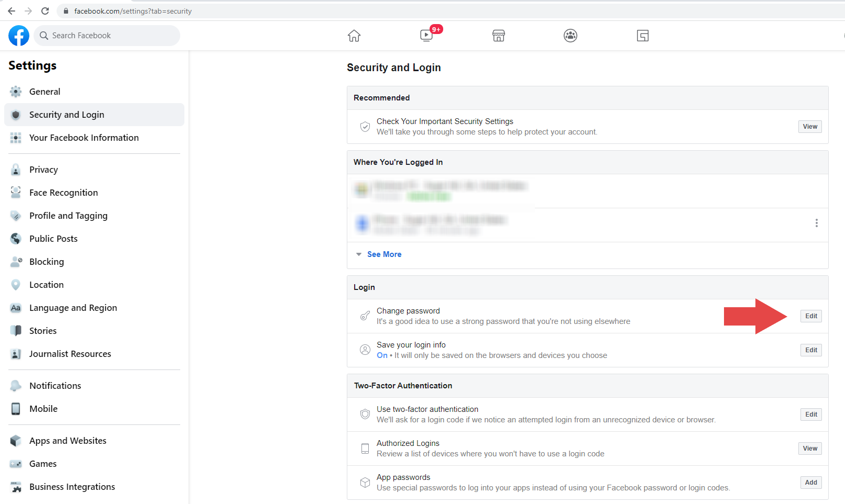Click the 'Authorized Logins' text
This screenshot has height=504, width=845.
coord(408,443)
